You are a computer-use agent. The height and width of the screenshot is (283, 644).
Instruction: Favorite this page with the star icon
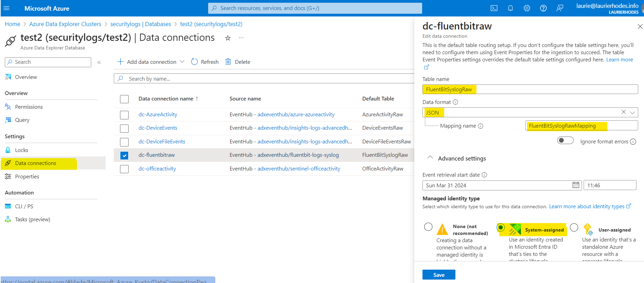[x=228, y=38]
